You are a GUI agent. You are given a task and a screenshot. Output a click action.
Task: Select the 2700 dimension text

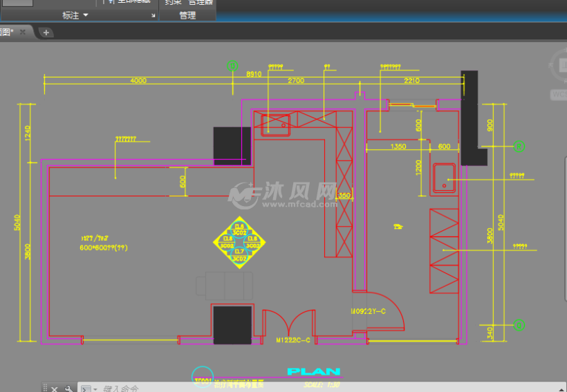[296, 81]
